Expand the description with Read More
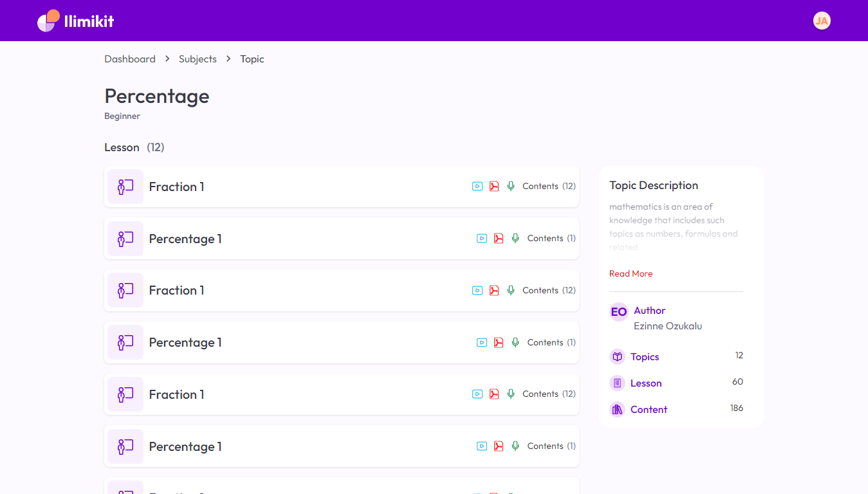Screen dimensions: 868x494 (631, 274)
